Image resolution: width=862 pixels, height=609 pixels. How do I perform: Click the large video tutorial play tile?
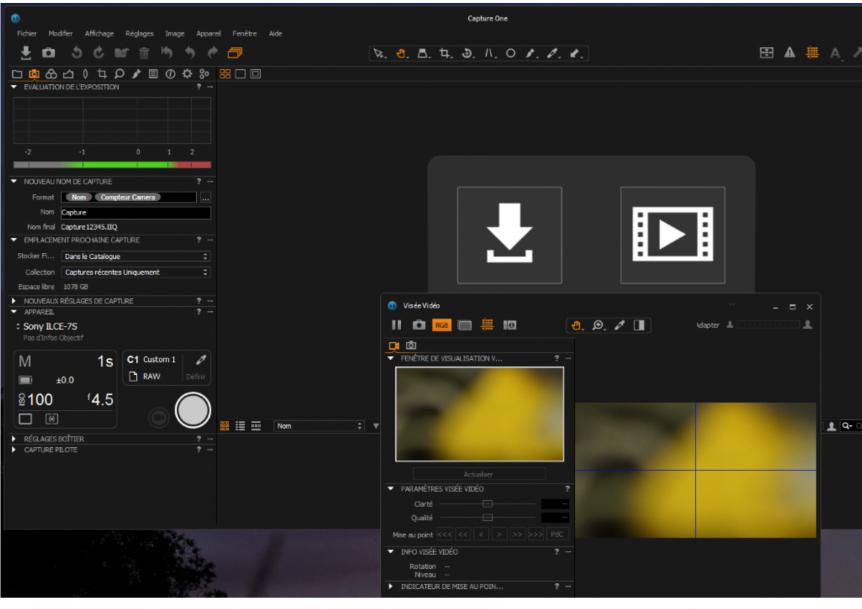[673, 235]
